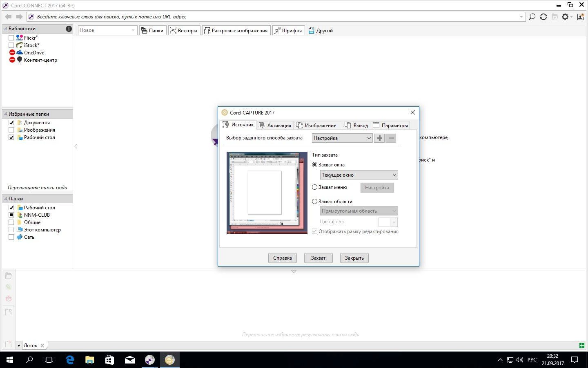Click the refresh icon in toolbar
This screenshot has width=588, height=368.
click(x=543, y=17)
